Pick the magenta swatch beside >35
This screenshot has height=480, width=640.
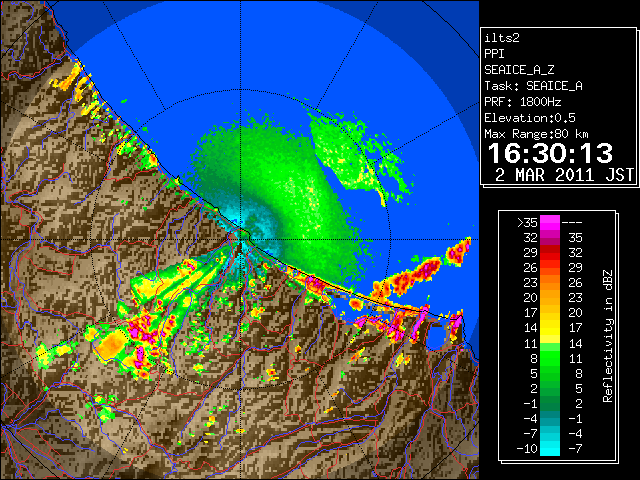550,223
